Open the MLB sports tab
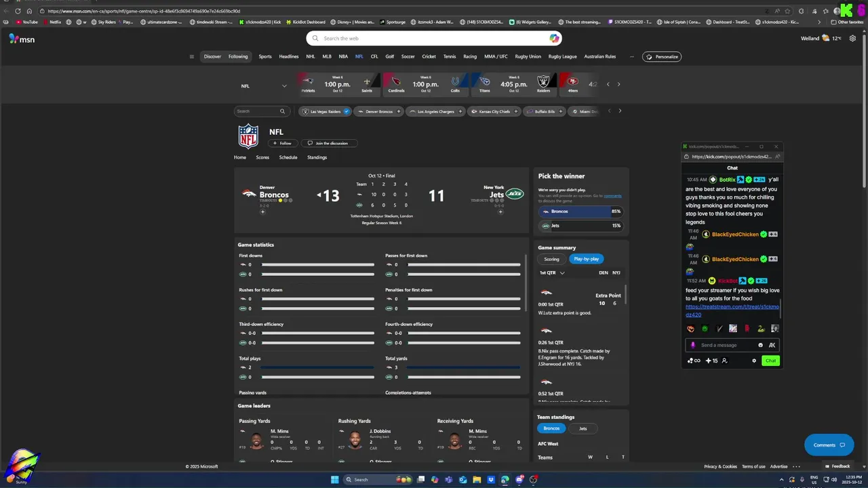Viewport: 868px width, 488px height. 327,57
